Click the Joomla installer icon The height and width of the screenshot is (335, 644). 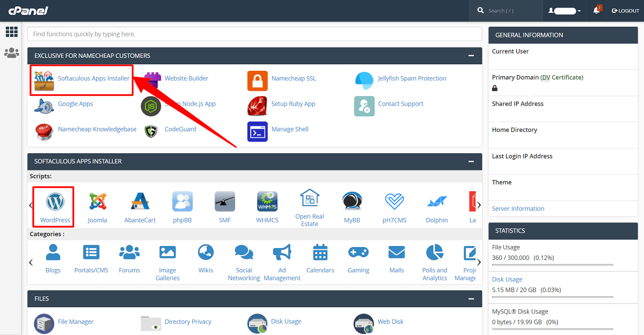[x=98, y=202]
